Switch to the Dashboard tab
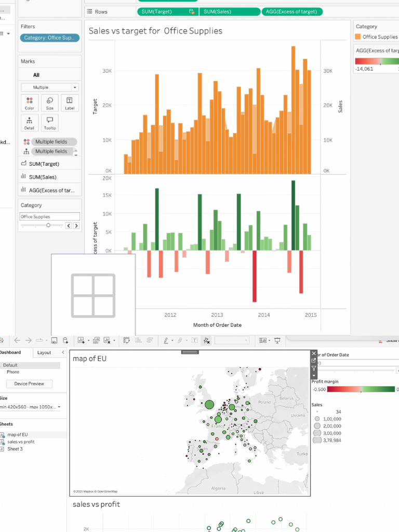The height and width of the screenshot is (532, 399). (x=10, y=352)
